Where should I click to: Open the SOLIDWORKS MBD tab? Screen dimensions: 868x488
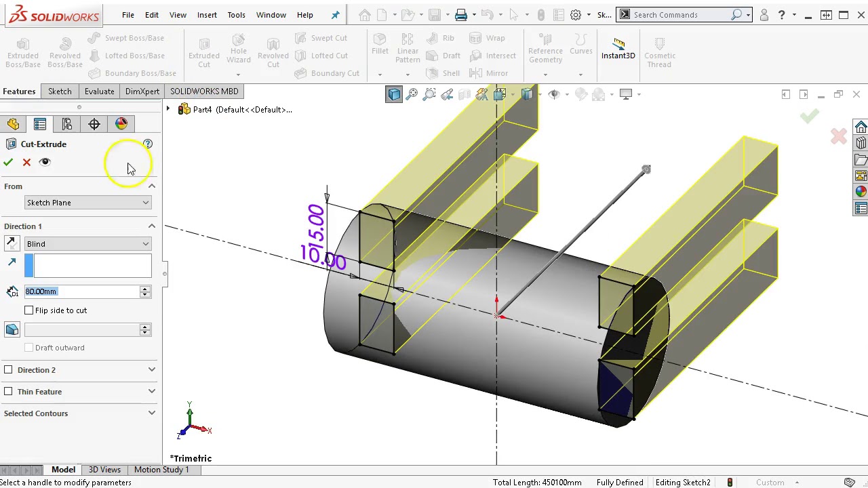coord(204,91)
